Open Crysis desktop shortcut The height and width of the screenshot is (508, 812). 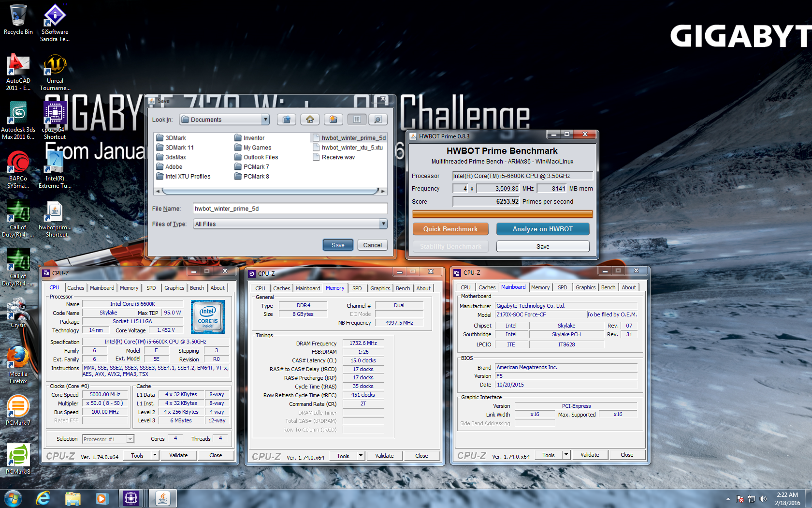click(18, 313)
